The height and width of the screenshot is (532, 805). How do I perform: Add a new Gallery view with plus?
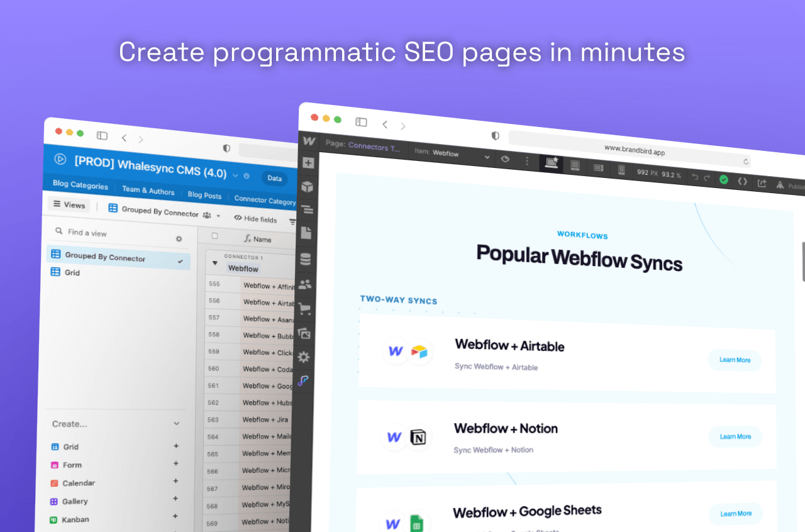coord(176,499)
